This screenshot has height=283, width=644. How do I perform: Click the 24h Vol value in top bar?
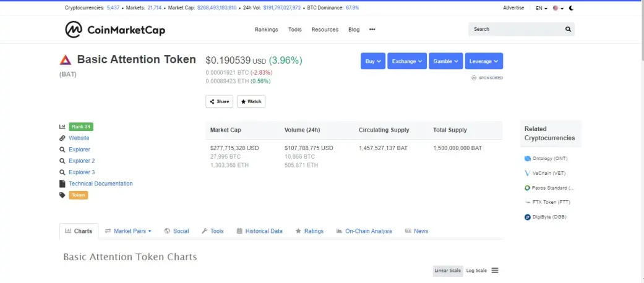tap(282, 8)
